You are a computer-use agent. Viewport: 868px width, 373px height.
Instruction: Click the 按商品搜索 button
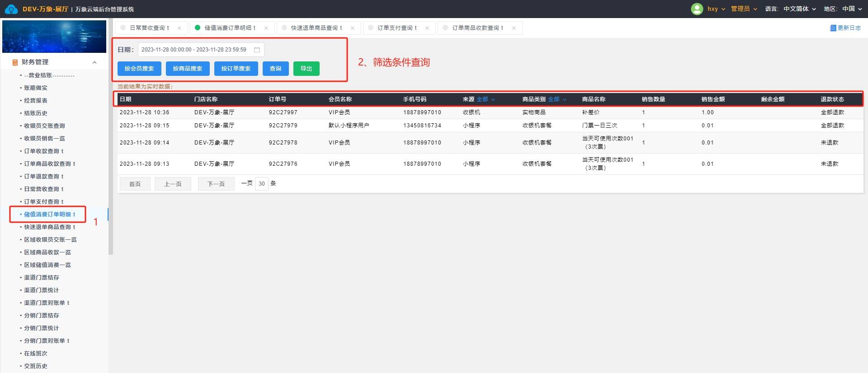click(188, 69)
